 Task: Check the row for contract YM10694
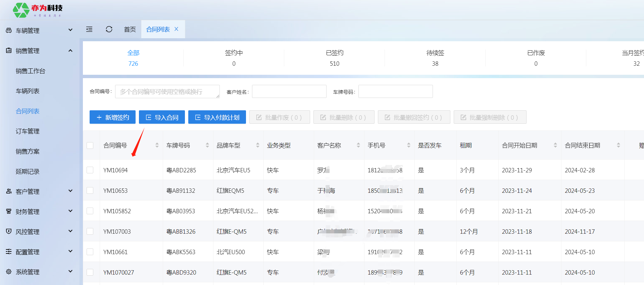pyautogui.click(x=90, y=170)
